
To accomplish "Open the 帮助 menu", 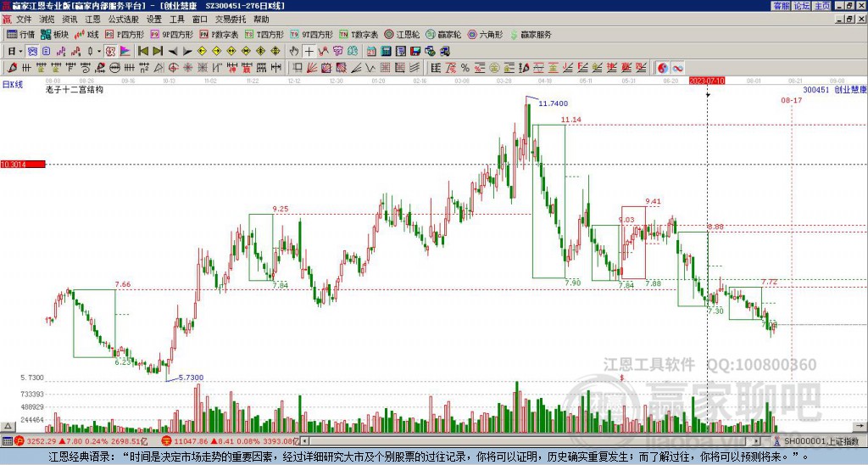I will coord(261,20).
